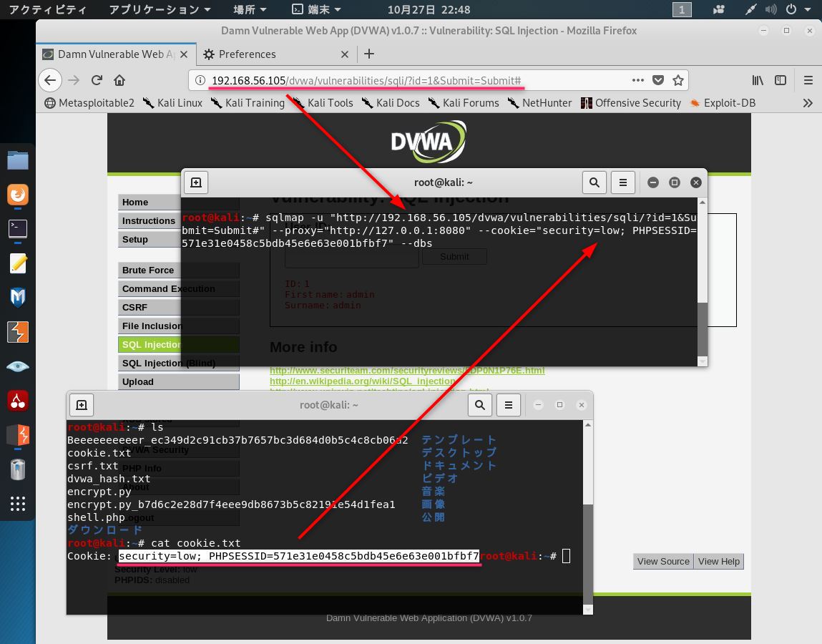
Task: Open OWASP ZAP dock icon
Action: click(18, 435)
